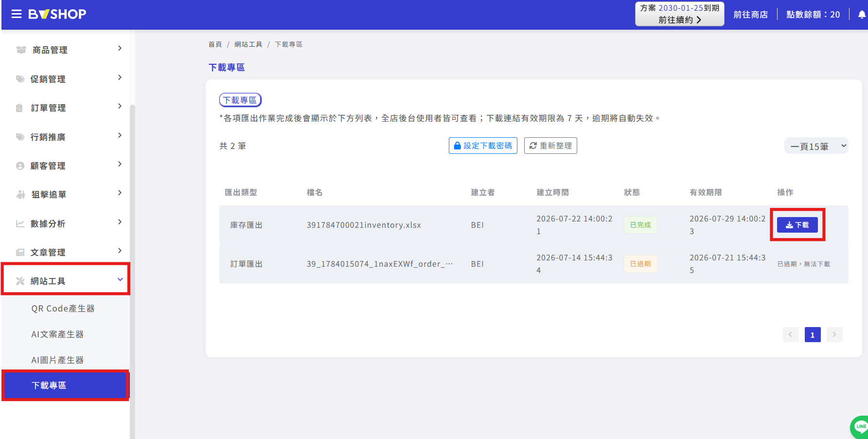Click the sidebar vertical scrollbar
Screen dimensions: 868x439
click(132, 272)
